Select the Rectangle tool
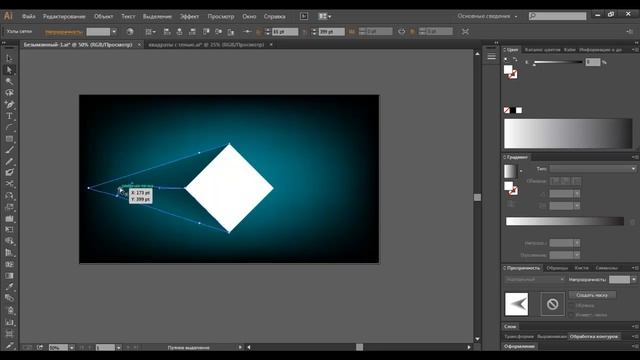Viewport: 640px width, 360px height. pyautogui.click(x=9, y=139)
